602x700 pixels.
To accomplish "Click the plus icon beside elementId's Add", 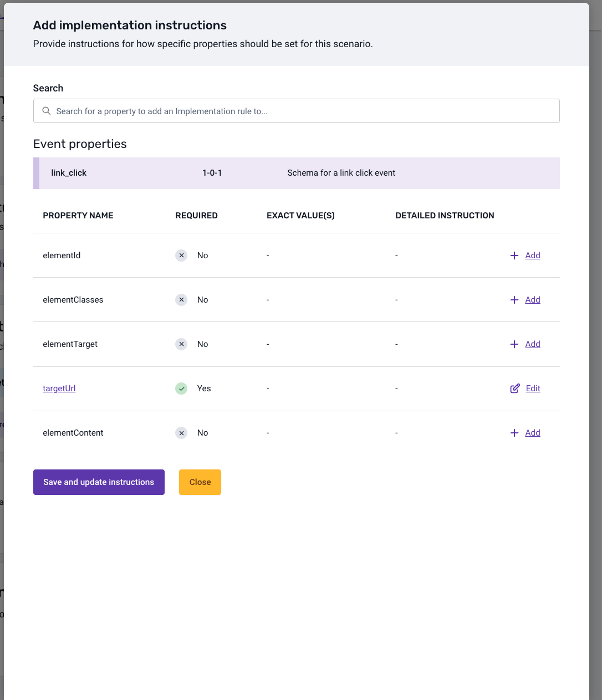I will pos(514,255).
